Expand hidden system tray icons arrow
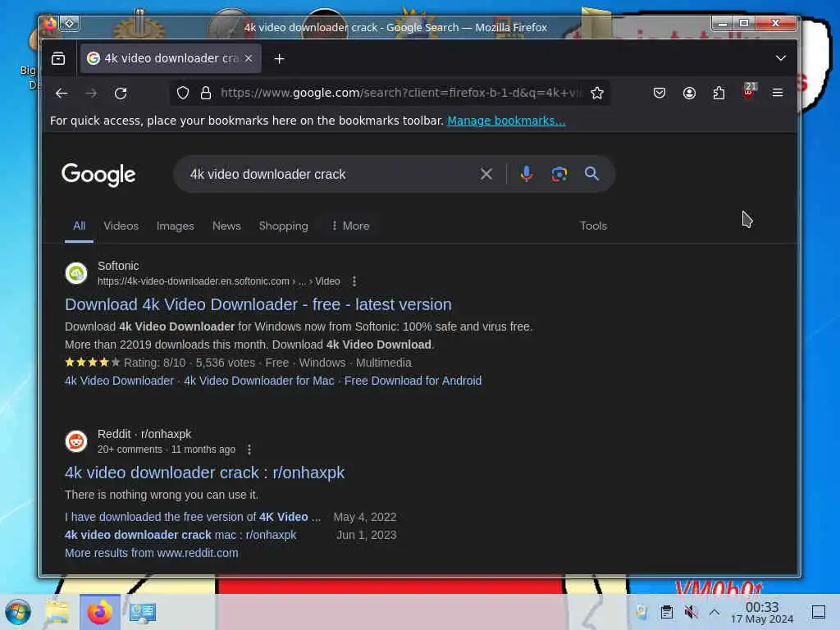The height and width of the screenshot is (630, 840). tap(714, 612)
